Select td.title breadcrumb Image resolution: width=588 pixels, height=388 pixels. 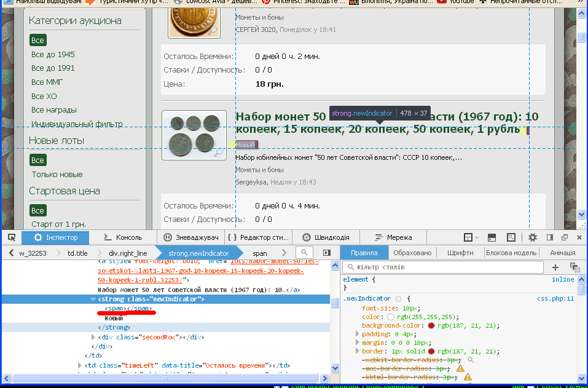tap(77, 253)
